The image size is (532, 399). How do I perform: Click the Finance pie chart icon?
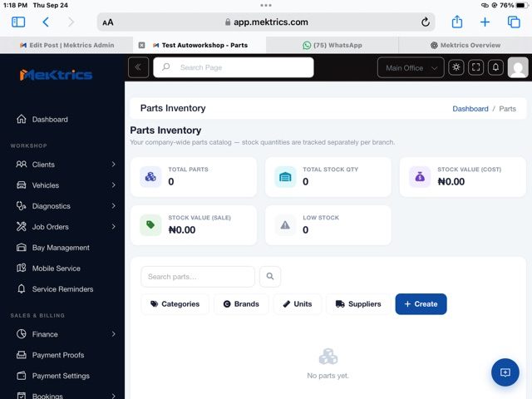(21, 334)
